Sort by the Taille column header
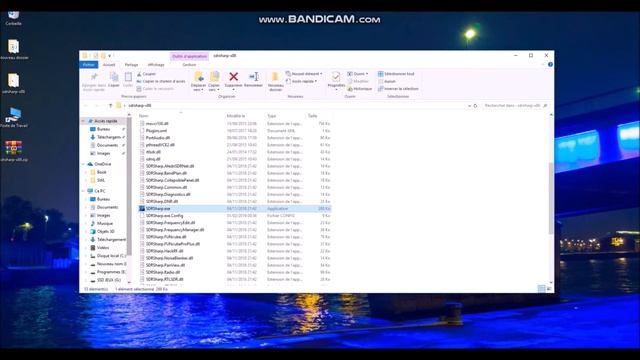This screenshot has height=360, width=640. click(313, 116)
